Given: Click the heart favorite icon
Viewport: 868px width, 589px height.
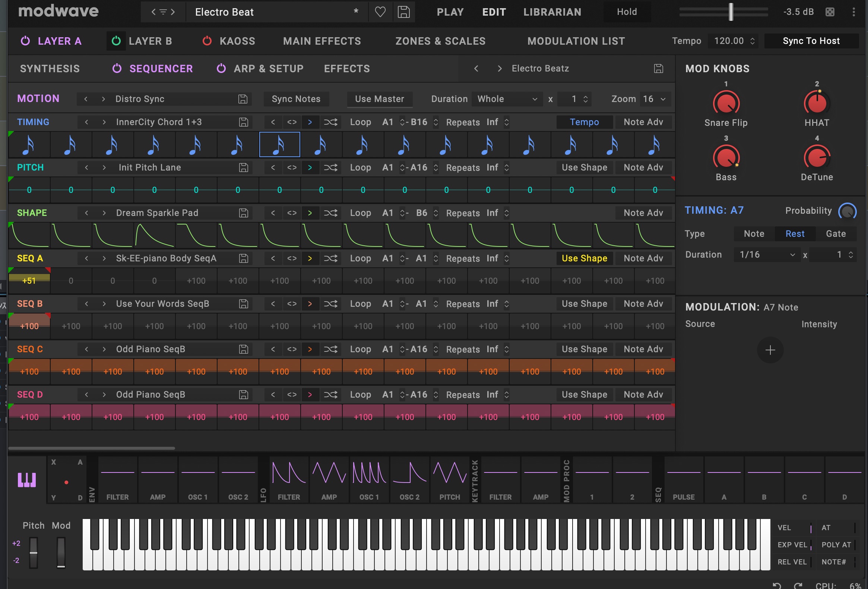Looking at the screenshot, I should pyautogui.click(x=380, y=12).
